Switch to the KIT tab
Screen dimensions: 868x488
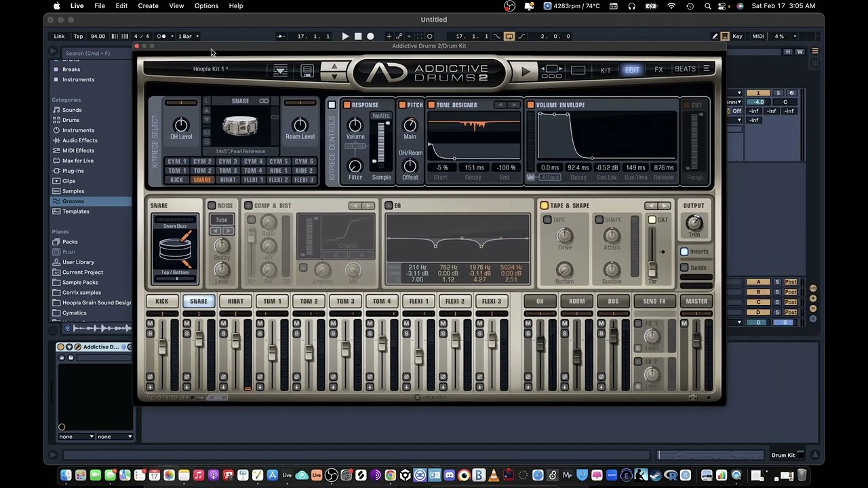tap(606, 70)
